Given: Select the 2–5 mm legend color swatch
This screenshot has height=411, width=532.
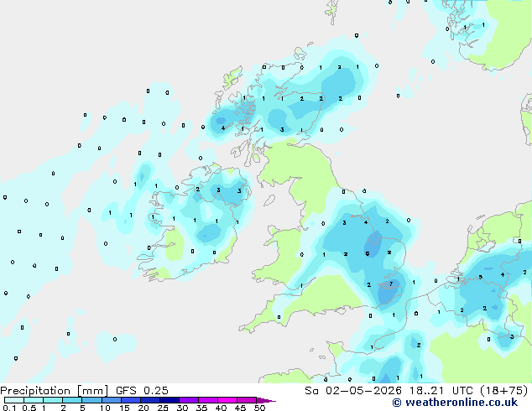Looking at the screenshot, I should point(72,400).
